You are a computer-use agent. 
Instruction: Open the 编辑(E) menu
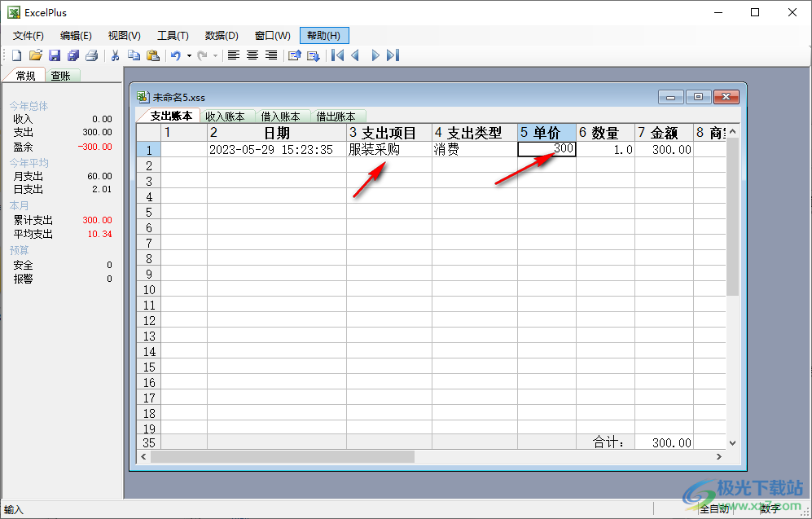tap(76, 36)
